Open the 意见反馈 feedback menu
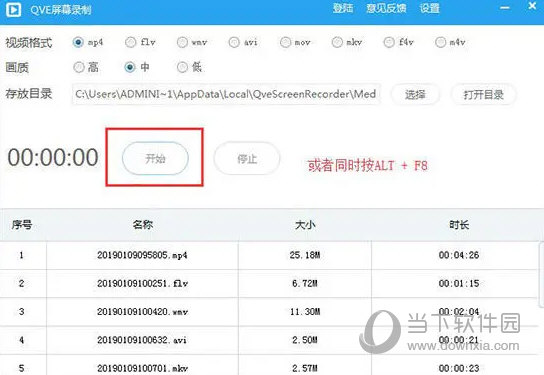Screen dimensions: 544x375 click(x=386, y=8)
